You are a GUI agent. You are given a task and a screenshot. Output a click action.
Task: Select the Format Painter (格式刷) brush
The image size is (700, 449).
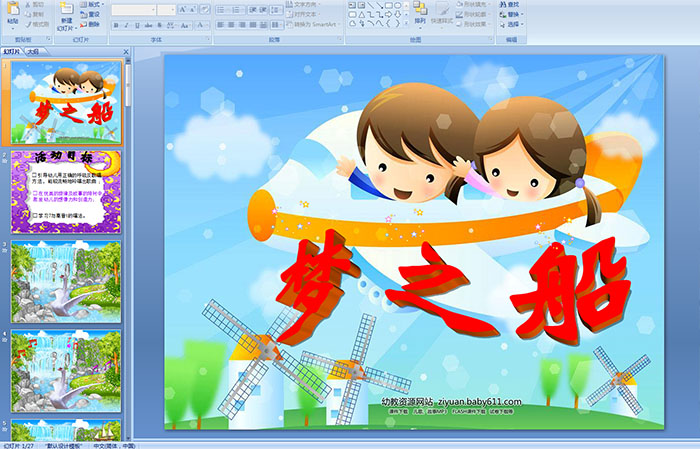pyautogui.click(x=29, y=25)
